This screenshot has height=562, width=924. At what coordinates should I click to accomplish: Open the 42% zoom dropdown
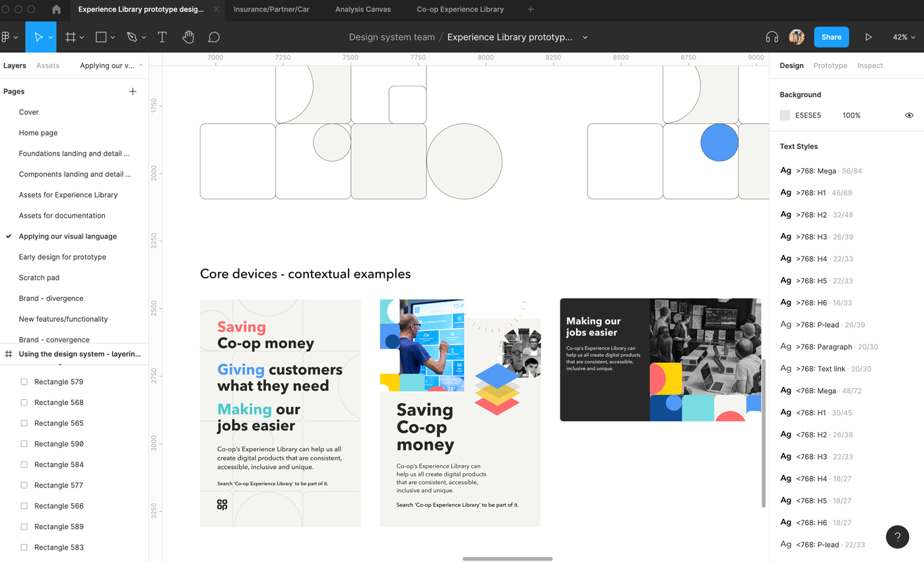(904, 37)
